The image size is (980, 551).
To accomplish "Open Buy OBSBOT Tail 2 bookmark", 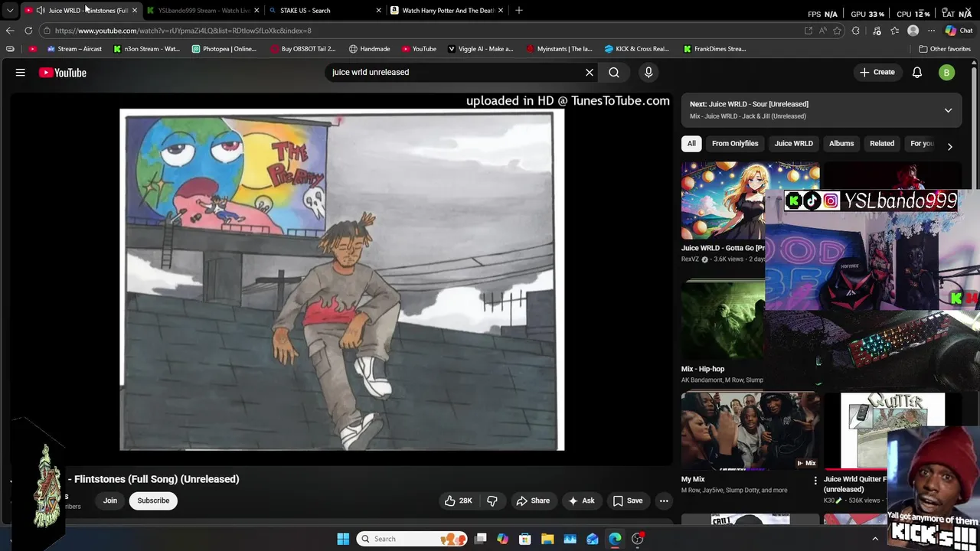I will 303,49.
